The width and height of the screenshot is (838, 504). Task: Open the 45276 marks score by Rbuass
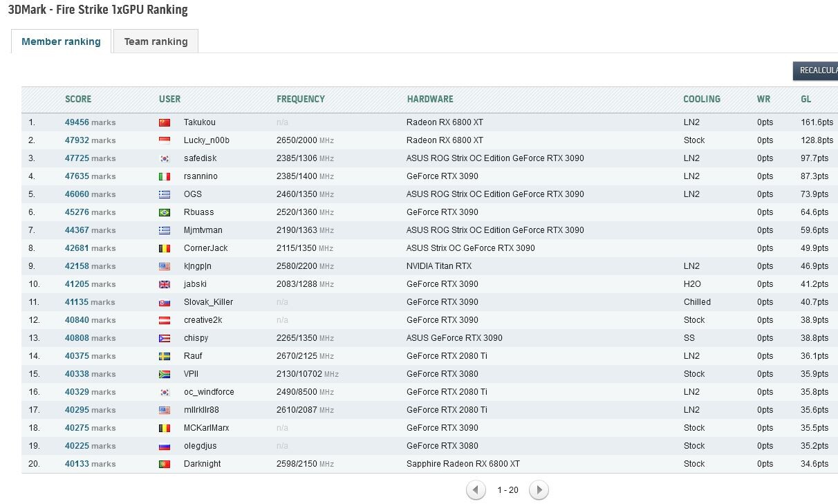[x=91, y=212]
